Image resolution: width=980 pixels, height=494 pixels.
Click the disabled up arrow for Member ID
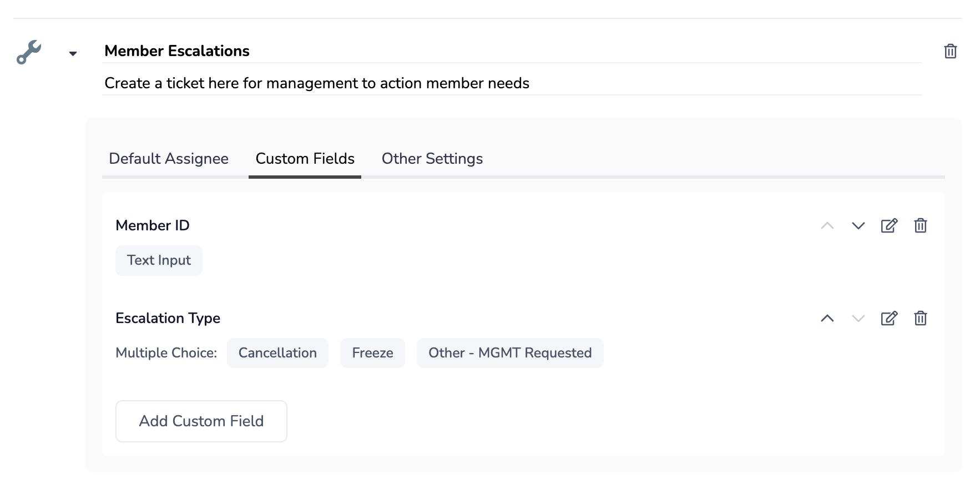pyautogui.click(x=827, y=226)
